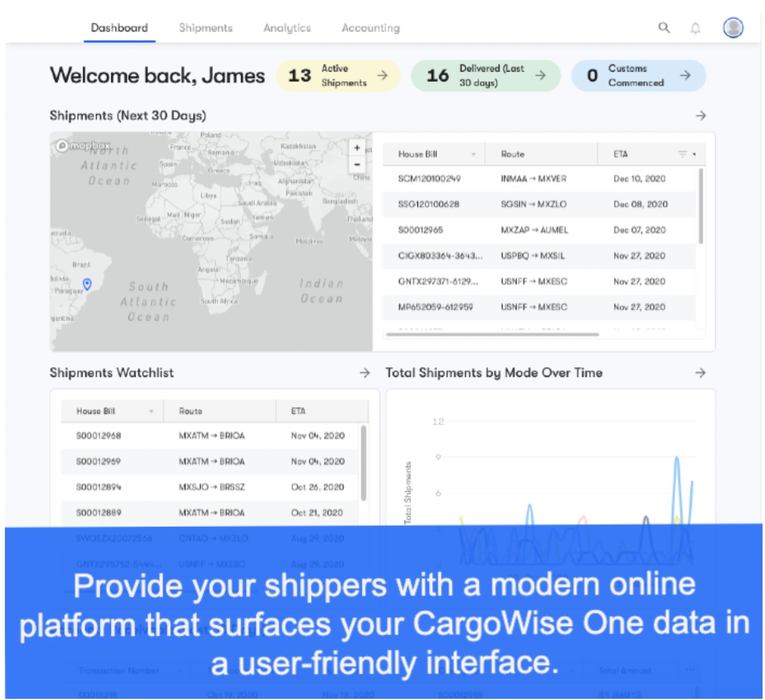This screenshot has width=765, height=700.
Task: Click the Total Shipments by Mode Over Time heading
Action: coord(494,373)
